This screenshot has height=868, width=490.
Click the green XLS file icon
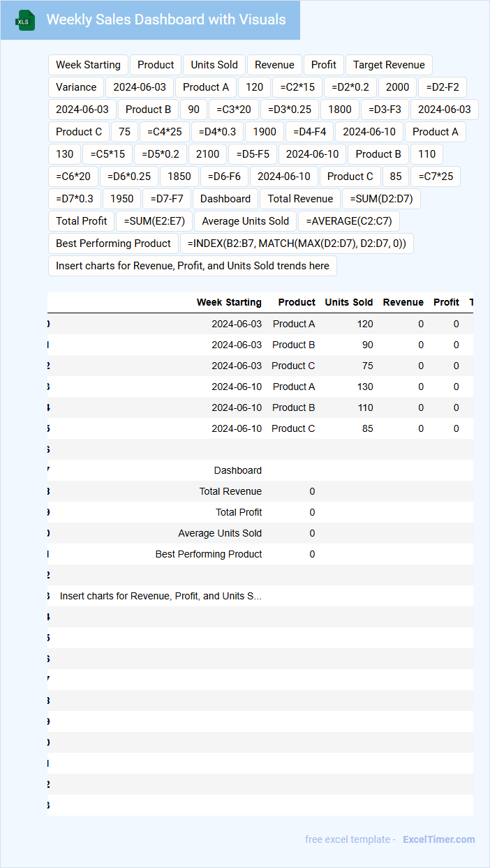coord(25,20)
